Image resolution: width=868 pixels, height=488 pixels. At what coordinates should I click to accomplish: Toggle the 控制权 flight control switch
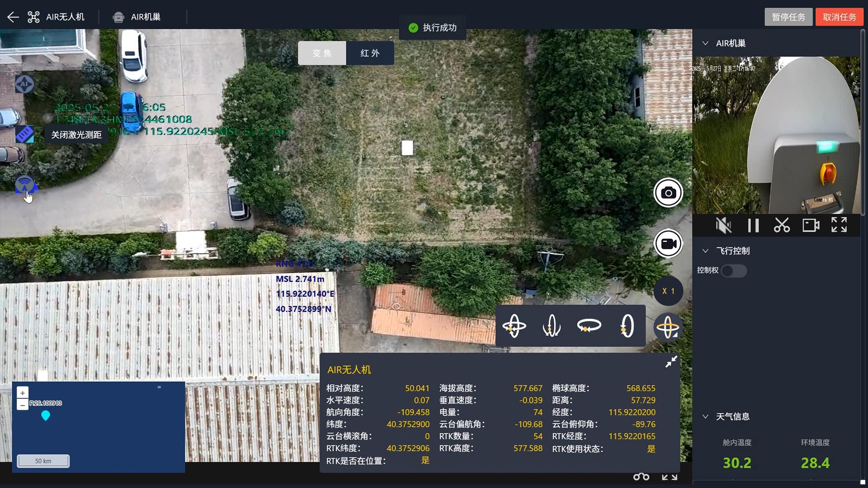click(734, 271)
